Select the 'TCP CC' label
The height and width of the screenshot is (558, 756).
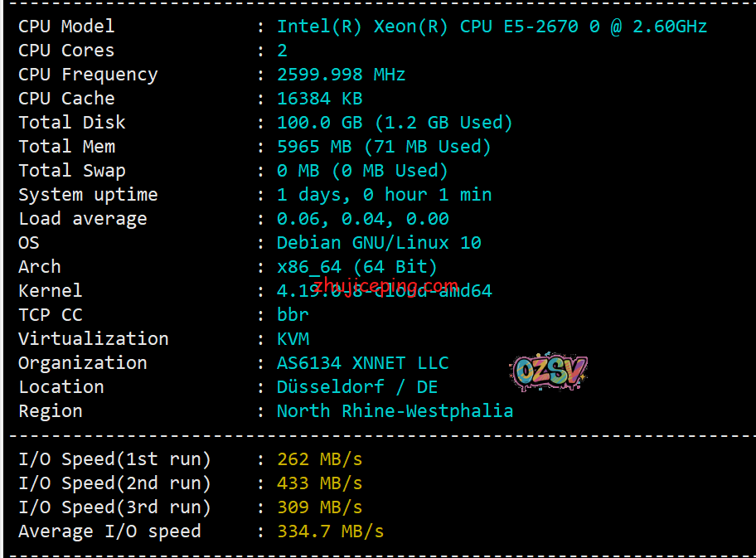pos(50,315)
